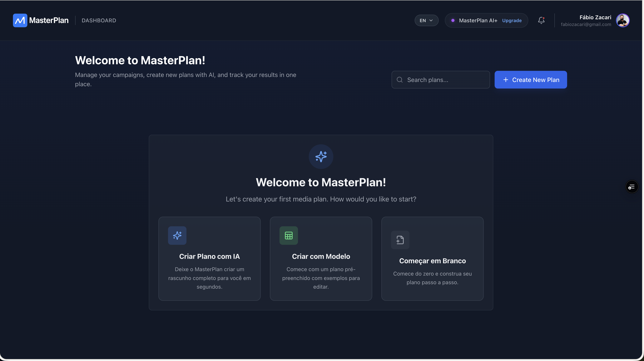This screenshot has width=644, height=361.
Task: Open the notifications bell
Action: (x=541, y=21)
